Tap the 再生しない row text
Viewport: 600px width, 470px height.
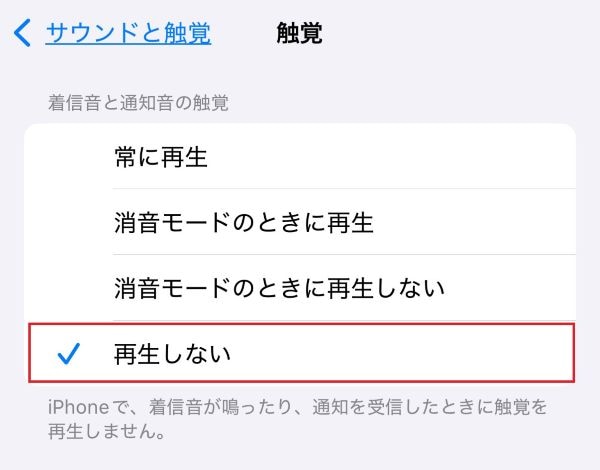pos(172,353)
